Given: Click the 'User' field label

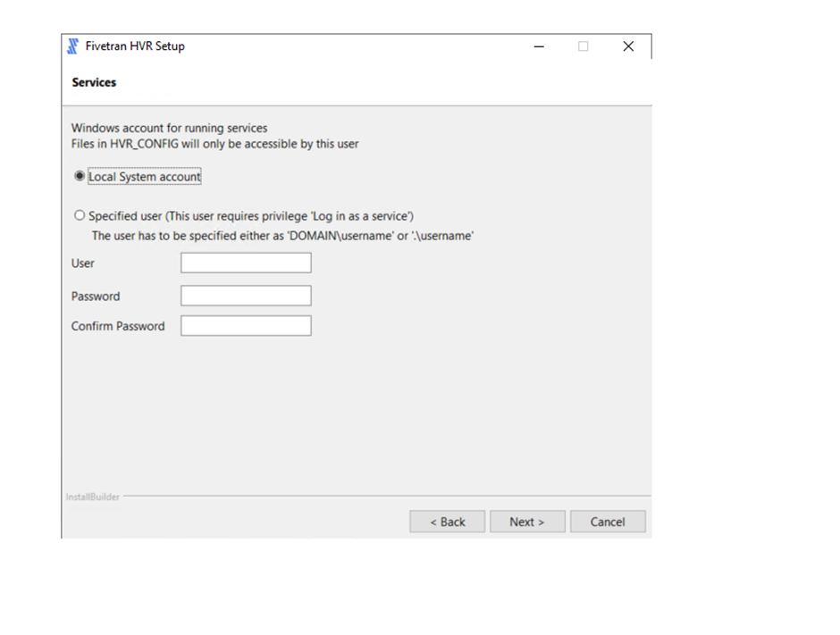Looking at the screenshot, I should point(82,263).
